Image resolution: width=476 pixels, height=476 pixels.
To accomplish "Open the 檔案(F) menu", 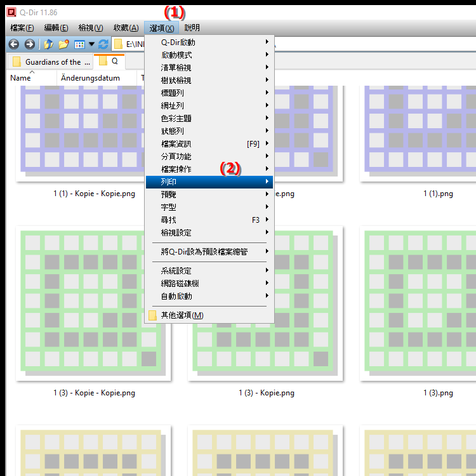I will click(22, 28).
